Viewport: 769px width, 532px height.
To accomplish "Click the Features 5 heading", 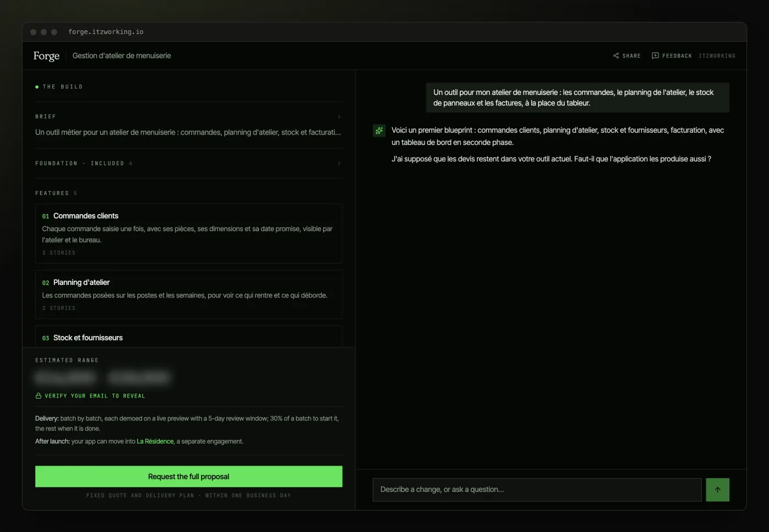I will click(x=56, y=193).
